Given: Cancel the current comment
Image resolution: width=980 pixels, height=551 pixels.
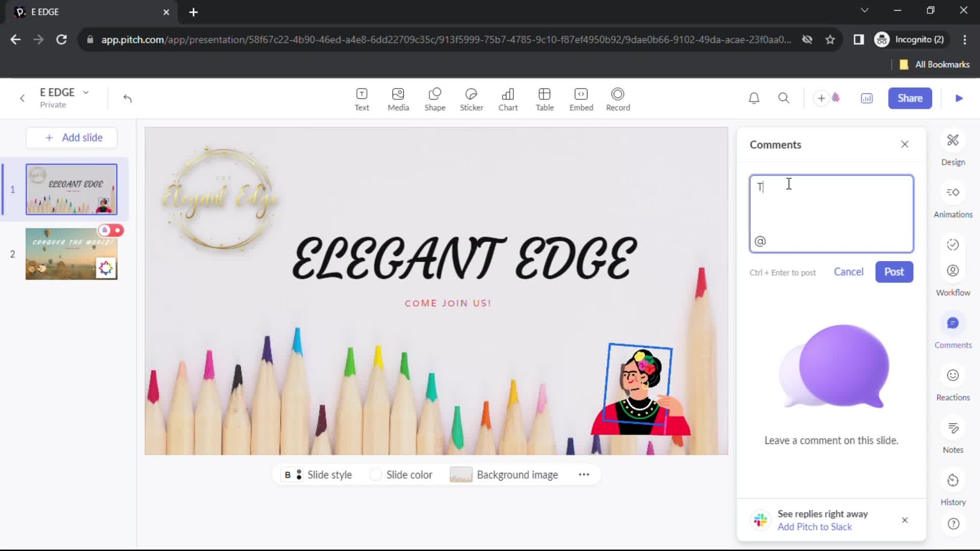Looking at the screenshot, I should coord(849,271).
